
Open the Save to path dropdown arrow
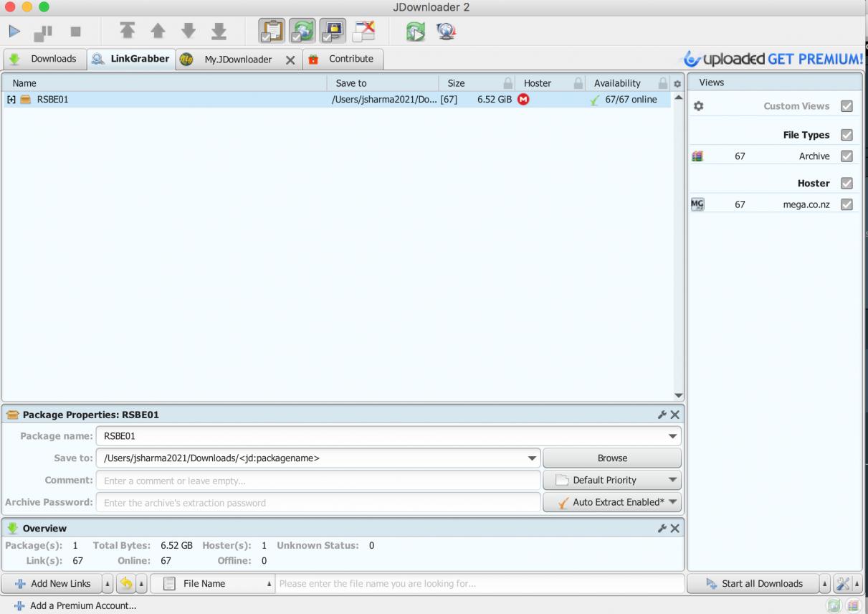(x=532, y=458)
